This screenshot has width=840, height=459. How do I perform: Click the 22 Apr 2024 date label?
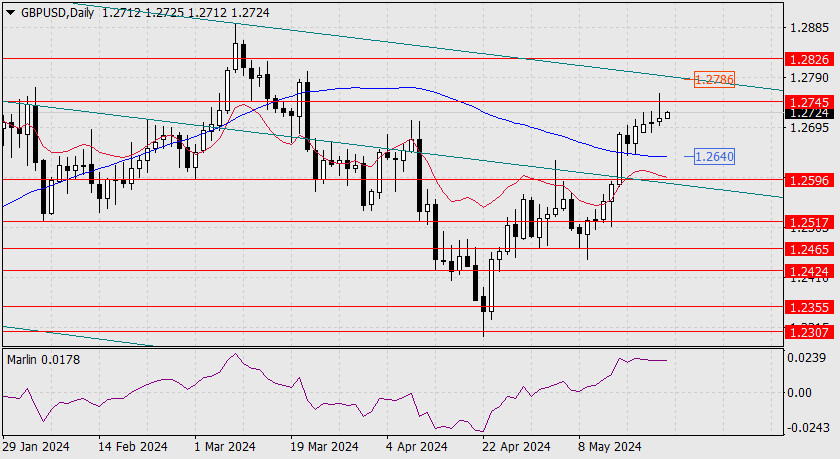(516, 446)
